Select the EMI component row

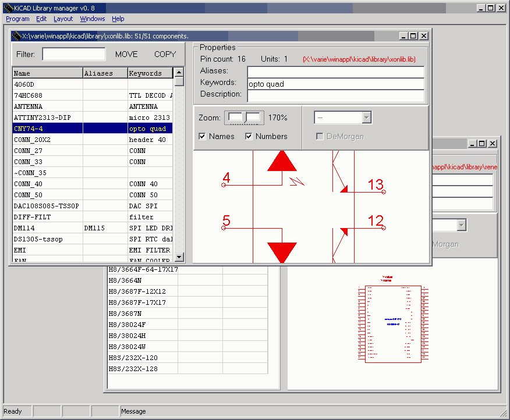pyautogui.click(x=93, y=250)
